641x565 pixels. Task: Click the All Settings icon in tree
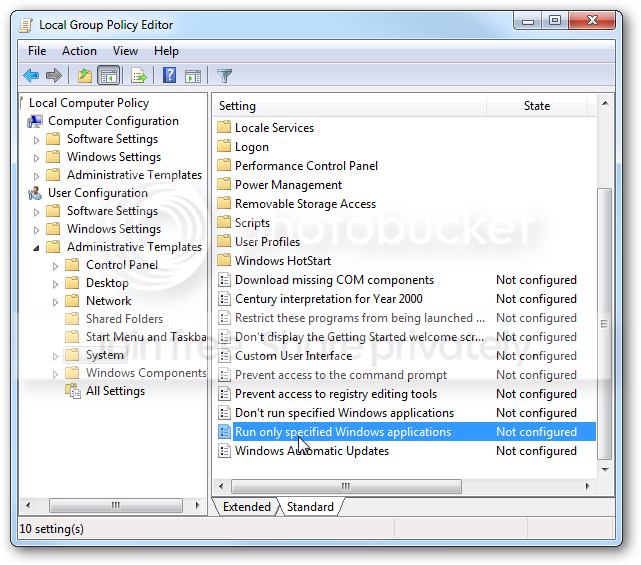point(73,391)
